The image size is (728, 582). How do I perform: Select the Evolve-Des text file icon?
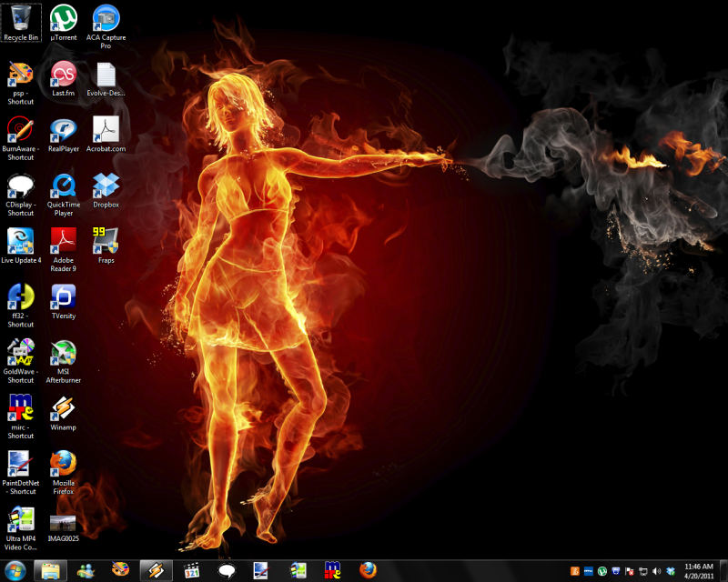click(x=106, y=75)
